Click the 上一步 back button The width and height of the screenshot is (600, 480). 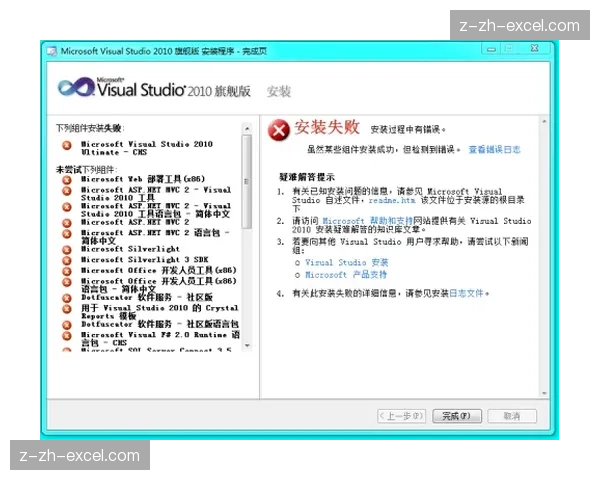pos(401,416)
